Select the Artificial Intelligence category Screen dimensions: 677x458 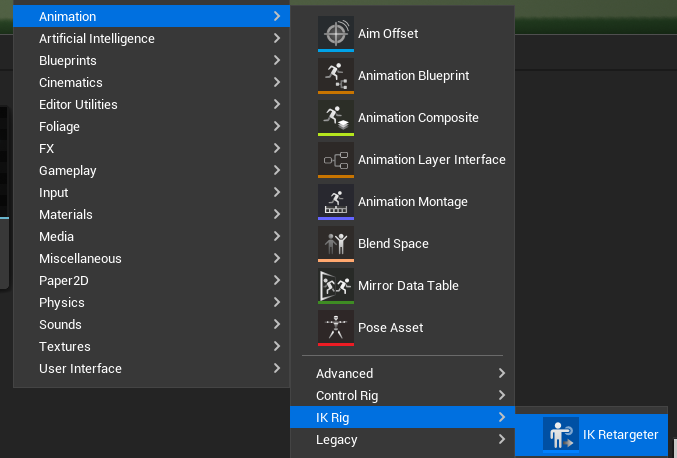(x=96, y=38)
